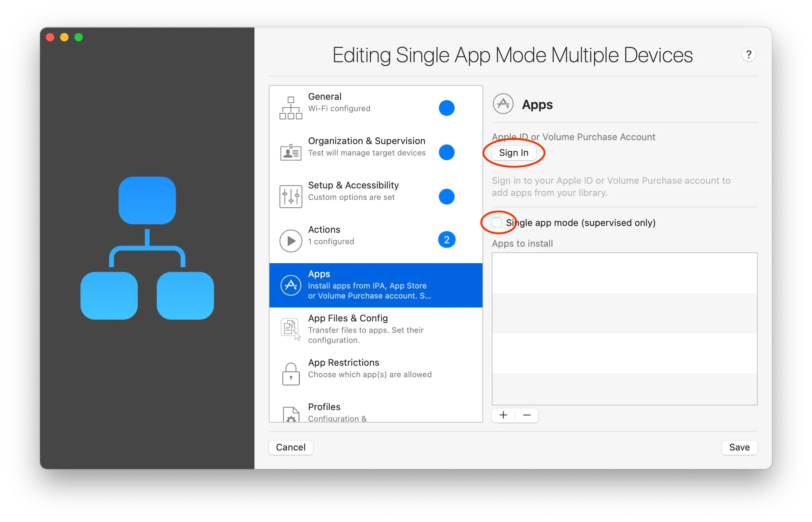Click the App Restrictions padlock icon
812x522 pixels.
tap(290, 373)
